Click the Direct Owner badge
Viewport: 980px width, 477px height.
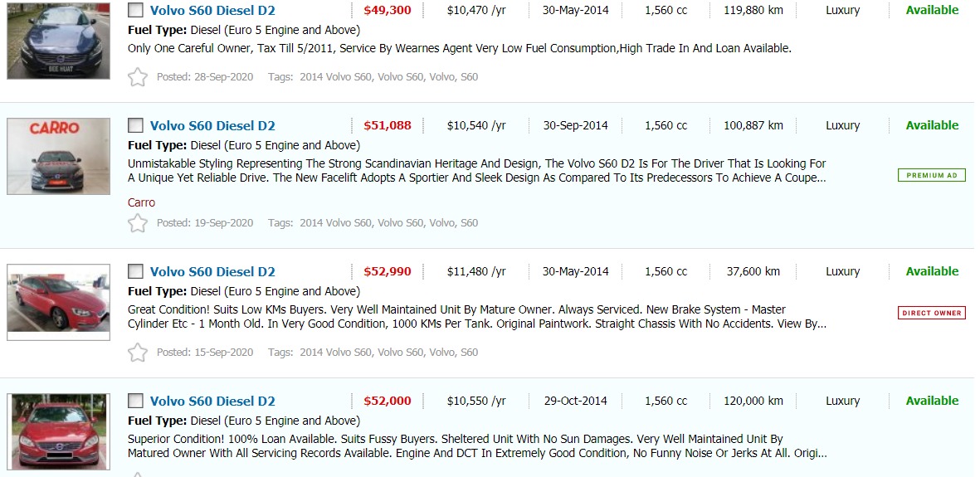[x=931, y=313]
